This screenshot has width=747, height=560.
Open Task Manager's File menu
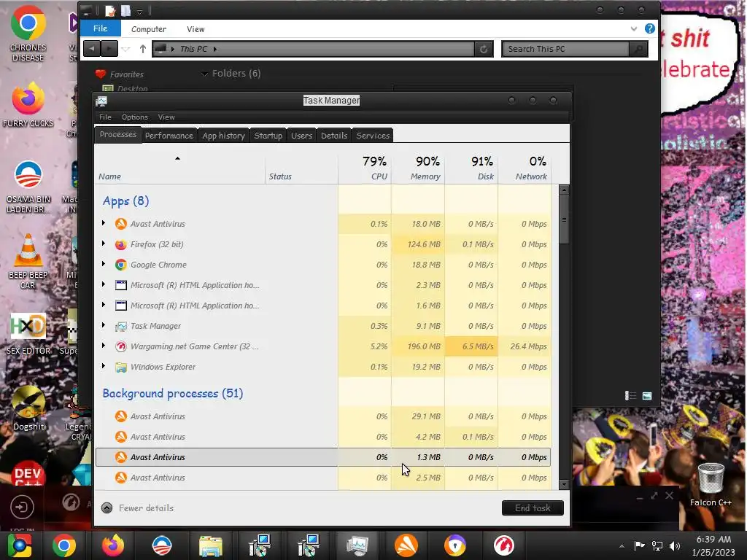(105, 117)
